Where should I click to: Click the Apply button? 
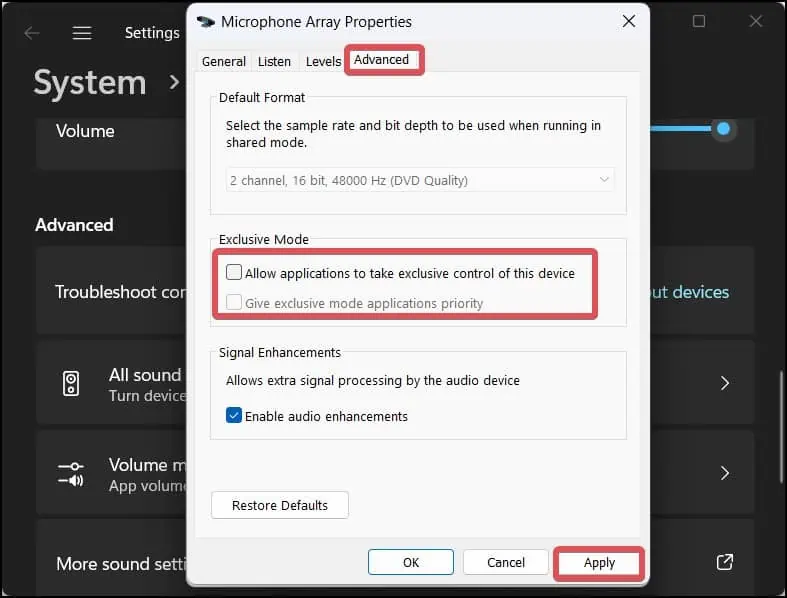click(x=599, y=562)
